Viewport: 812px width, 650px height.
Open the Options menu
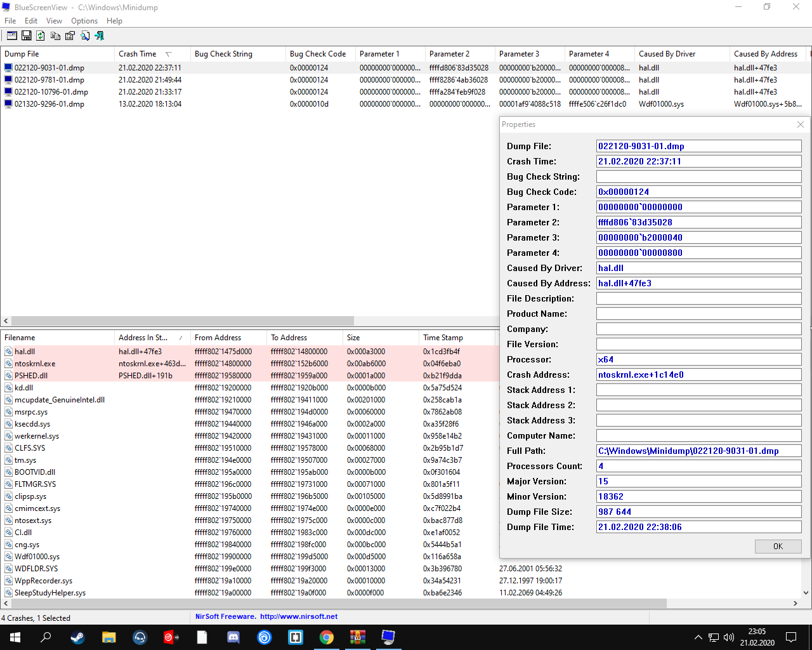[x=84, y=21]
